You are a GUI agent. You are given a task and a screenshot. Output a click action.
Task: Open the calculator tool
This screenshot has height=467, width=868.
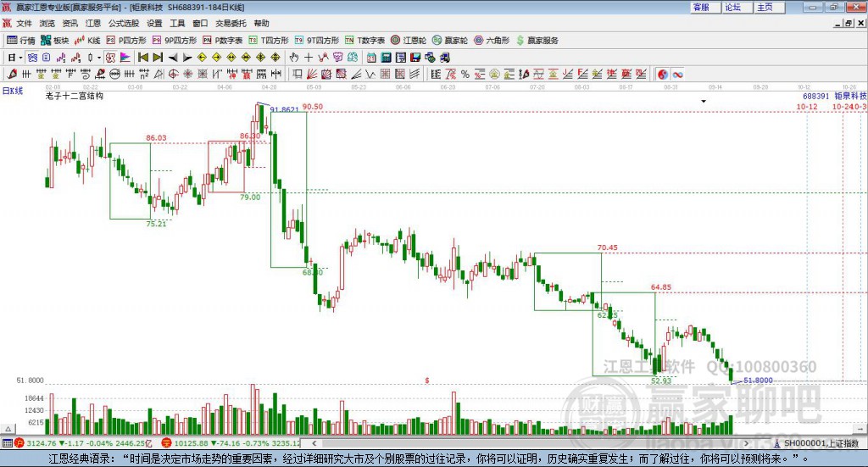coord(386,57)
